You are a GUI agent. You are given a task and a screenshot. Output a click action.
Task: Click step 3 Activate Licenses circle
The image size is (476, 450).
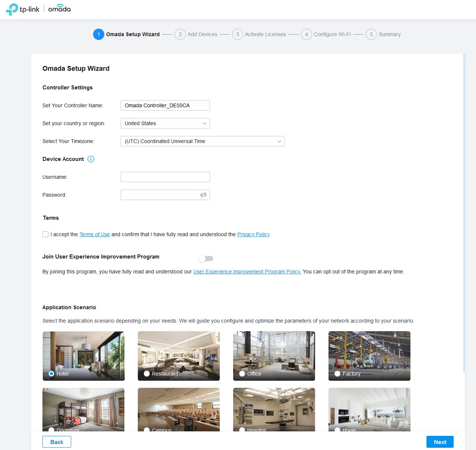click(237, 34)
